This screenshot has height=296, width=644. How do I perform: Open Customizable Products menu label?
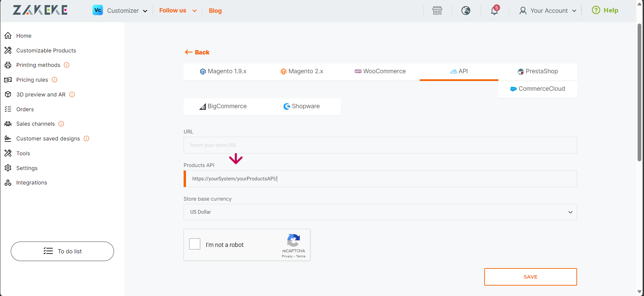pyautogui.click(x=46, y=50)
